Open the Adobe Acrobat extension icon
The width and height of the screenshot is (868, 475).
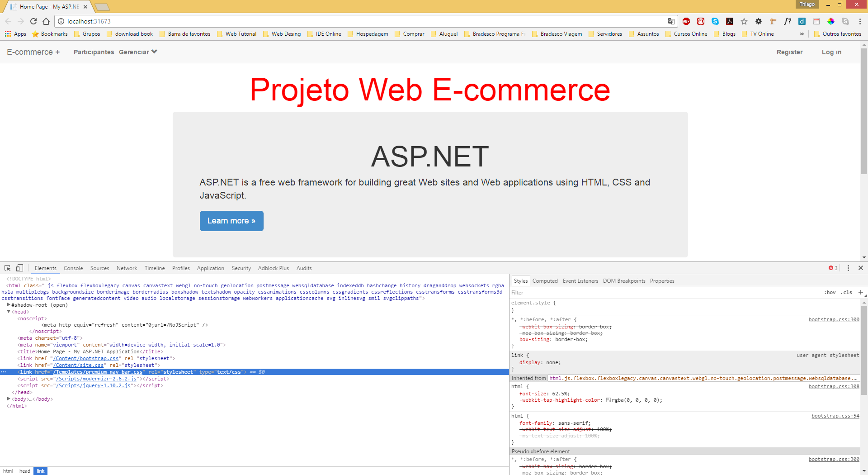coord(730,21)
